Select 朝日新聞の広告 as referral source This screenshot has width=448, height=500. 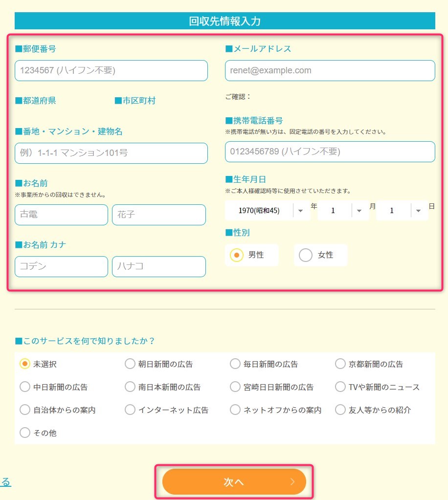point(130,364)
